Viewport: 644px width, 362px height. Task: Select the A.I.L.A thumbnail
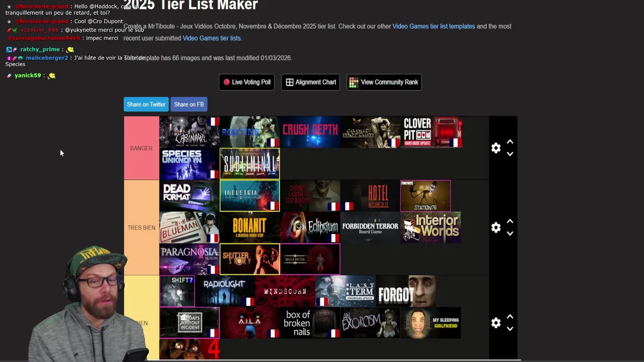tap(250, 323)
